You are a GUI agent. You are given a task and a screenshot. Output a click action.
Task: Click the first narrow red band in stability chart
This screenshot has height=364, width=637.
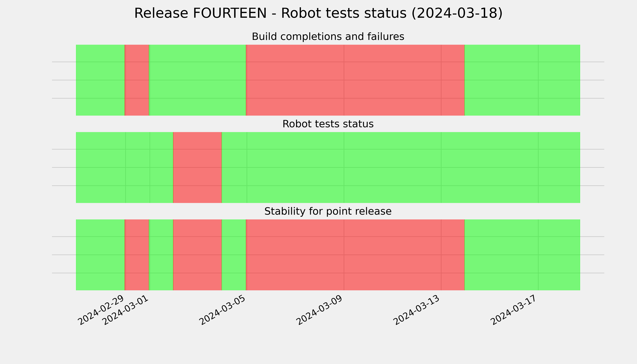click(x=137, y=255)
